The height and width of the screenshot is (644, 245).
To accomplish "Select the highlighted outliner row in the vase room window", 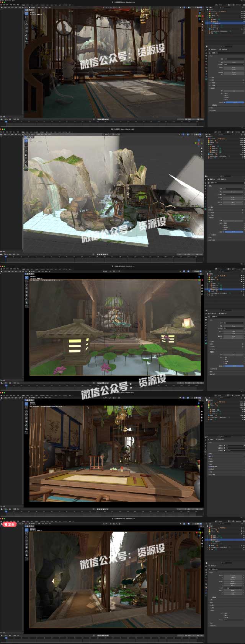I will tap(225, 23).
